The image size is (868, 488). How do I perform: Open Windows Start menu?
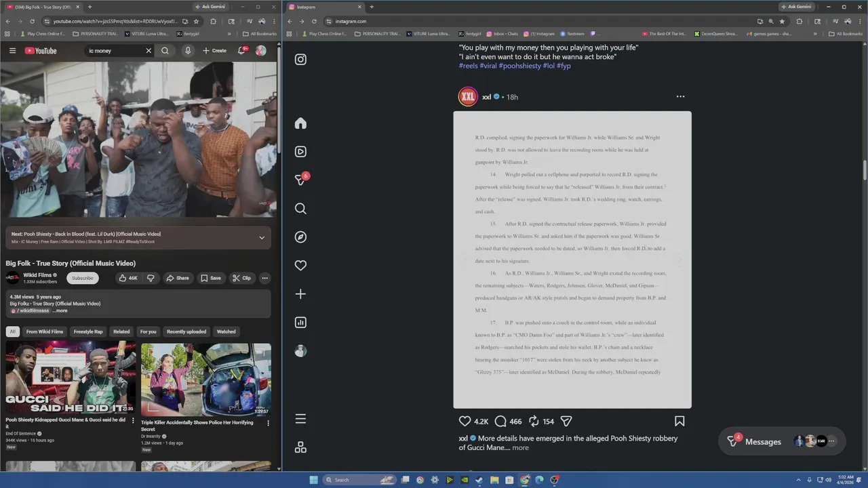[x=313, y=480]
